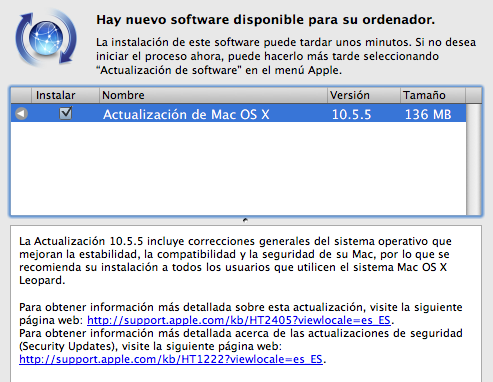This screenshot has width=493, height=382.
Task: Sort updates by Tamaño column
Action: pyautogui.click(x=433, y=95)
